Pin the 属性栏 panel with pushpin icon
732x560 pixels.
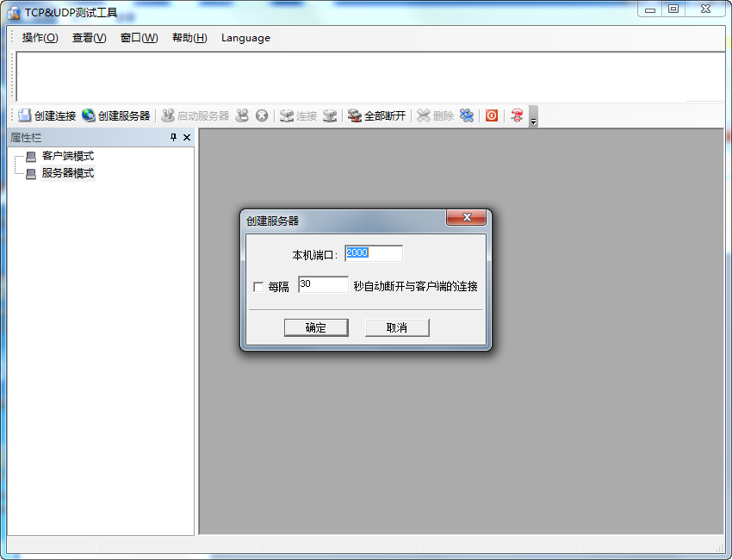pyautogui.click(x=173, y=137)
